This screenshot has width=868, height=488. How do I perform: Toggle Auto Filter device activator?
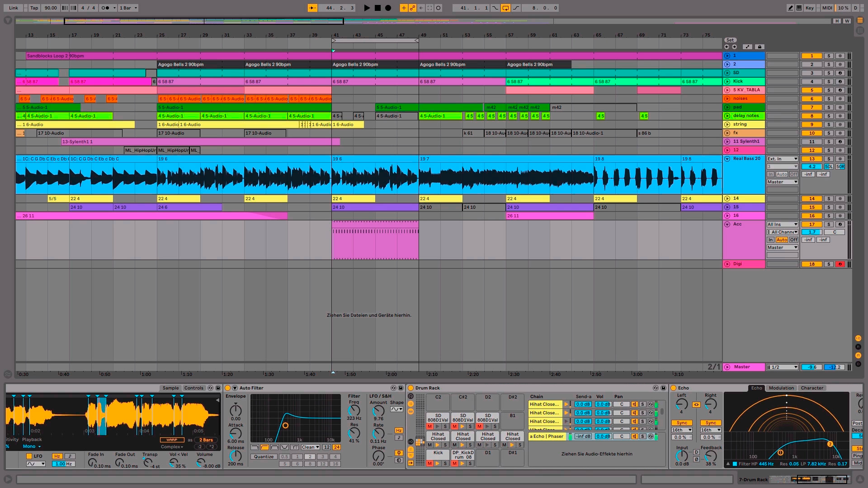(x=228, y=388)
